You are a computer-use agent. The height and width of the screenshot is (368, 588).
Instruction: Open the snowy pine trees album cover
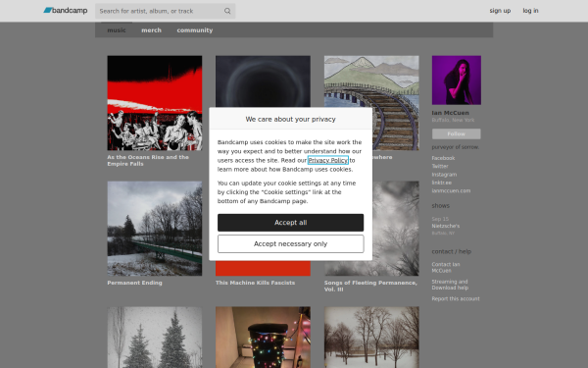point(155,338)
